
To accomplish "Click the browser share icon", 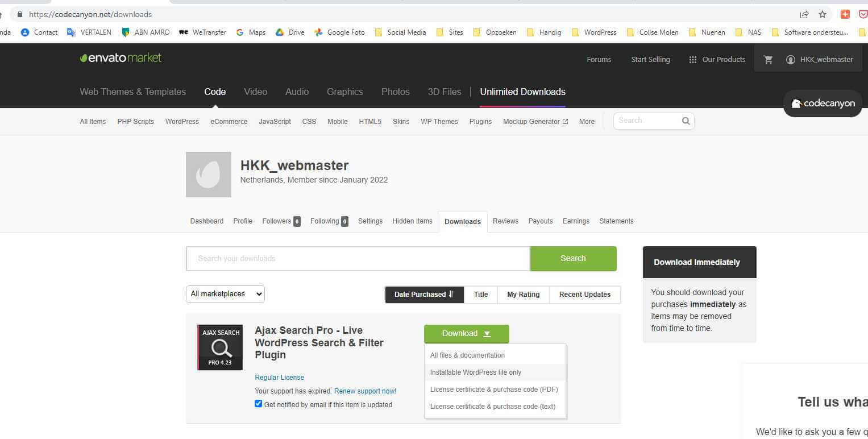I will [804, 14].
